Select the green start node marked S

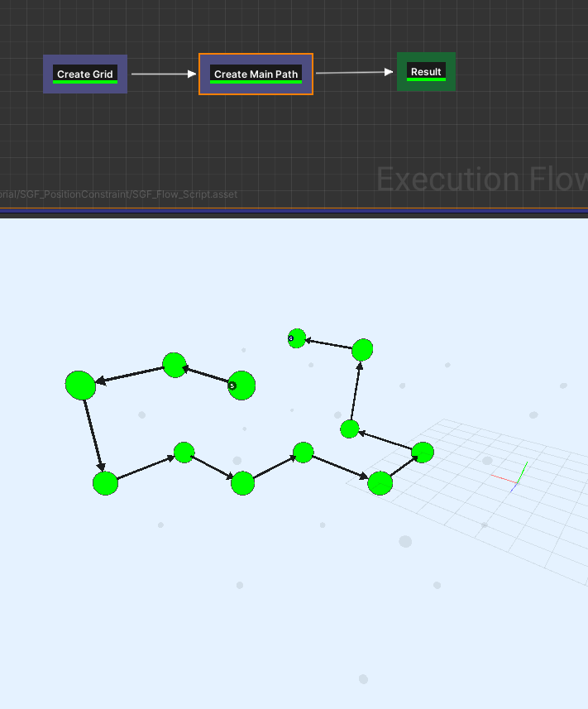click(241, 386)
